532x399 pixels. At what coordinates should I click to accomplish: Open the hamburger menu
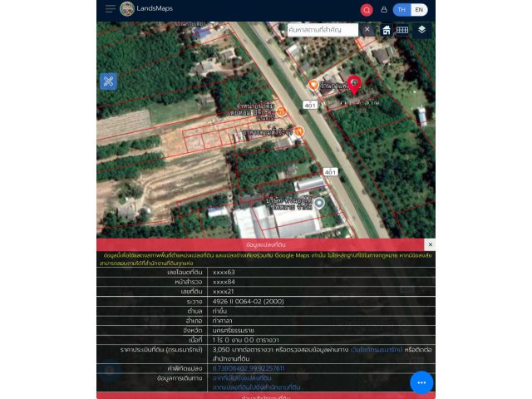(x=111, y=9)
